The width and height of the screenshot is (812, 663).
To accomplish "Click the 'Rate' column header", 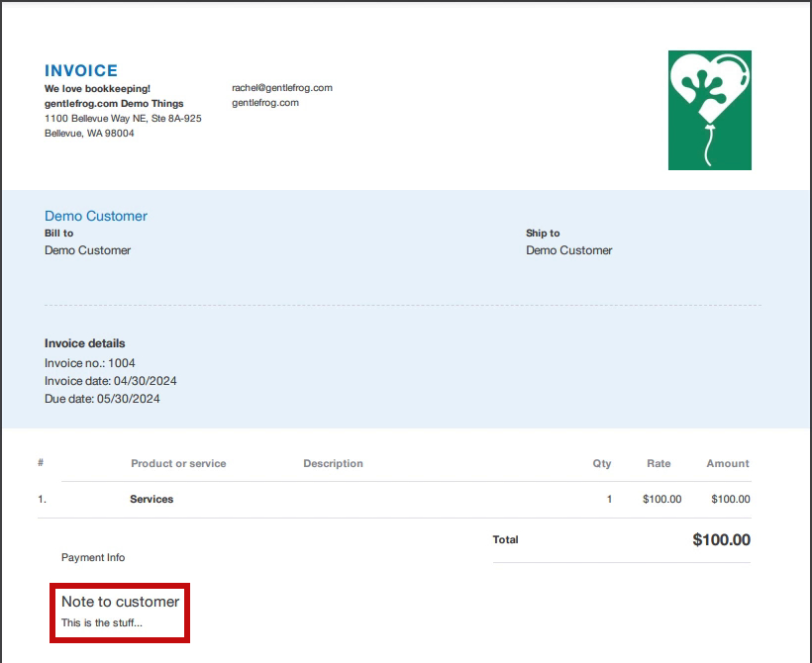I will pyautogui.click(x=659, y=464).
